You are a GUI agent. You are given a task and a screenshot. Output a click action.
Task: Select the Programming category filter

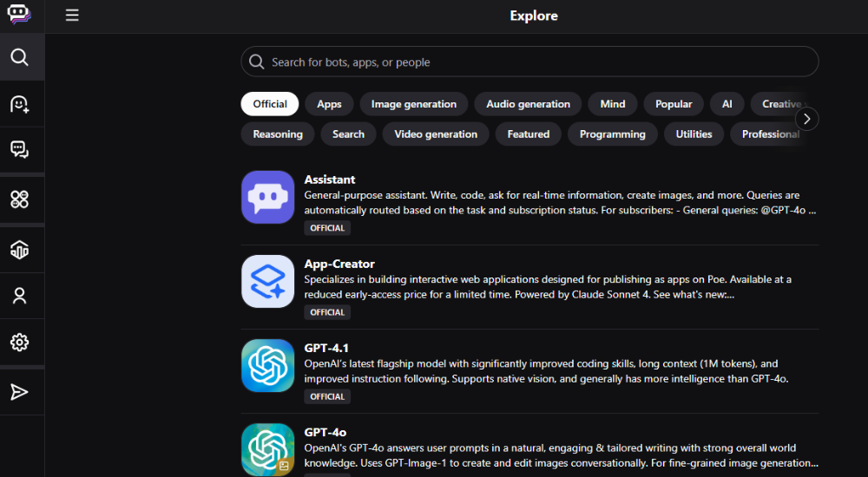tap(613, 134)
